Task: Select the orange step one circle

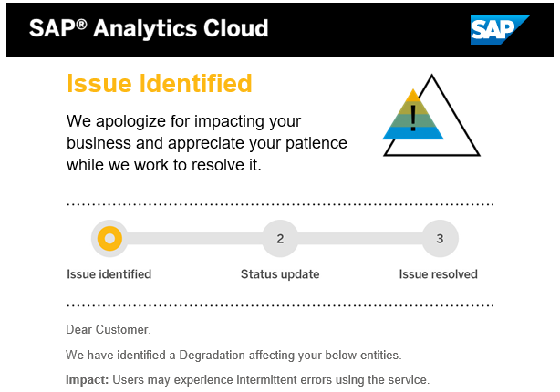Action: [109, 239]
